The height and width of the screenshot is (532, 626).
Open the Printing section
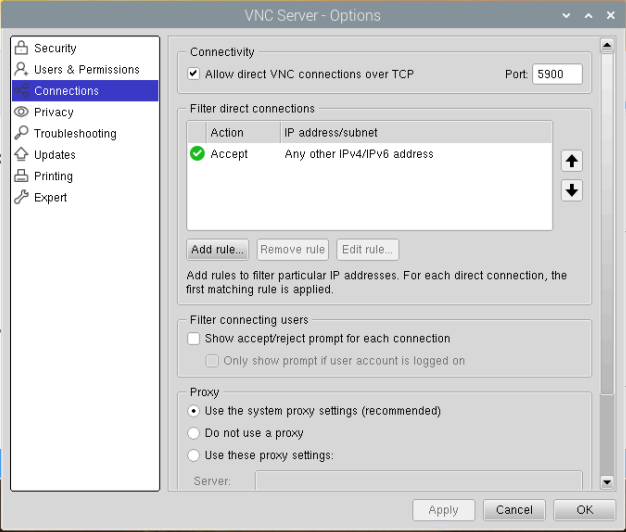pyautogui.click(x=85, y=176)
